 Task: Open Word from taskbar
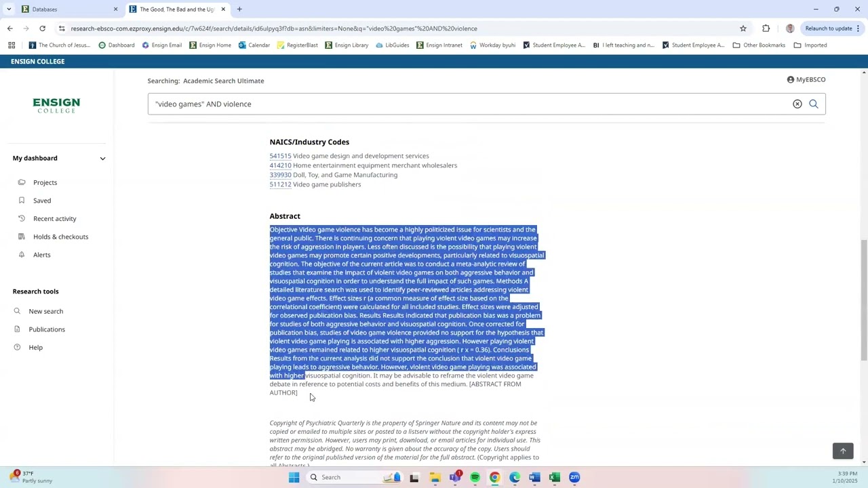[534, 477]
